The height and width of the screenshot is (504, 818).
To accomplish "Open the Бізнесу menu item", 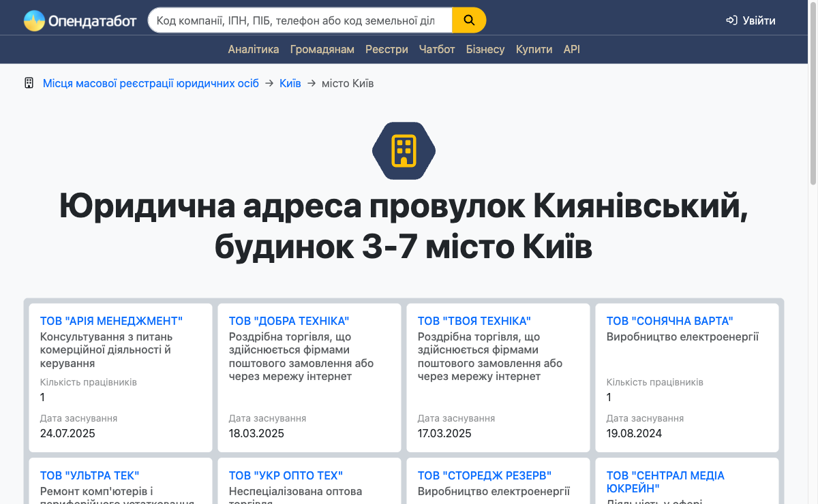I will (x=485, y=49).
